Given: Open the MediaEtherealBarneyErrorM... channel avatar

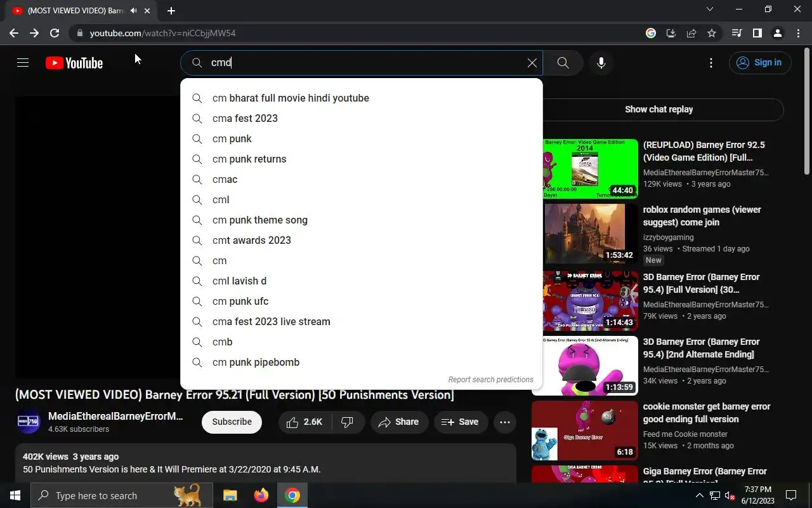Looking at the screenshot, I should pos(28,422).
